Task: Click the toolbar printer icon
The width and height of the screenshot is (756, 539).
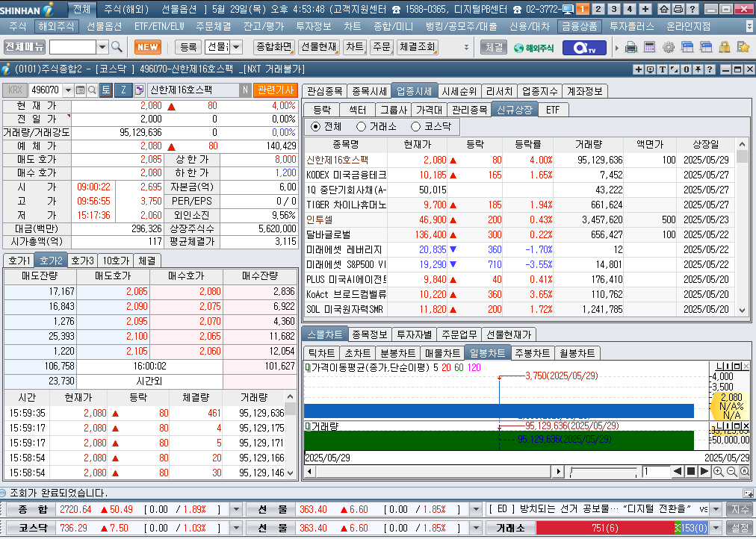Action: click(630, 47)
